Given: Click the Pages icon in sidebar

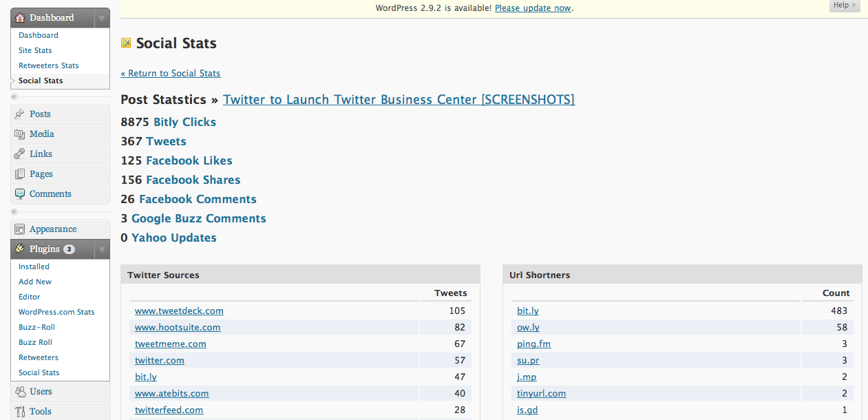Looking at the screenshot, I should click(x=20, y=174).
